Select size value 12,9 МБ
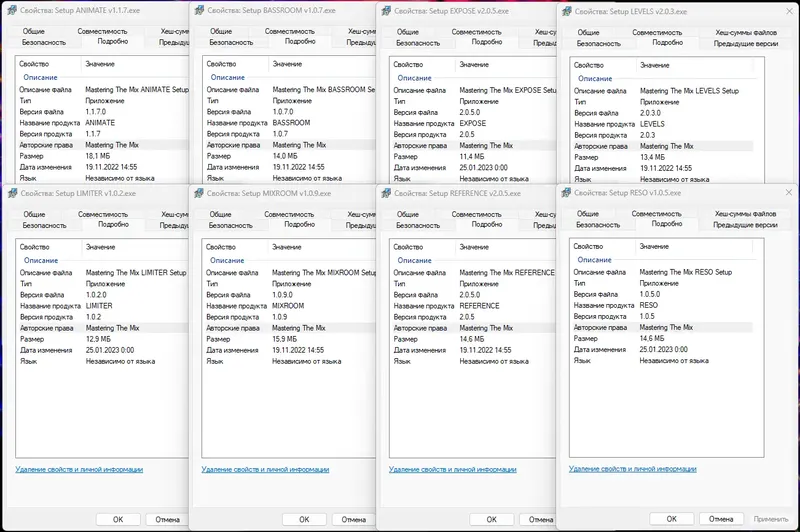The width and height of the screenshot is (800, 532). click(98, 339)
